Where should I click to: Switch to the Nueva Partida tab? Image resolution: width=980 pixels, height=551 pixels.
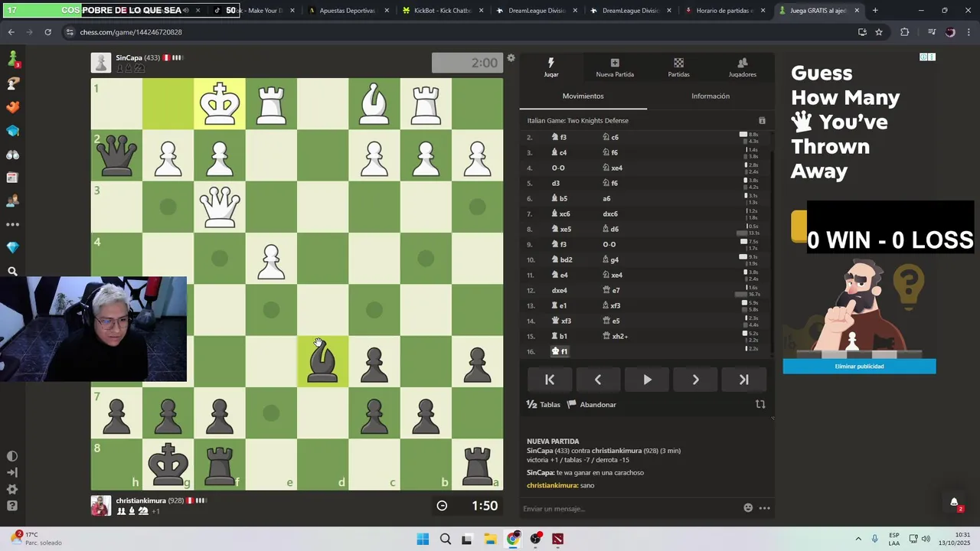pos(615,67)
